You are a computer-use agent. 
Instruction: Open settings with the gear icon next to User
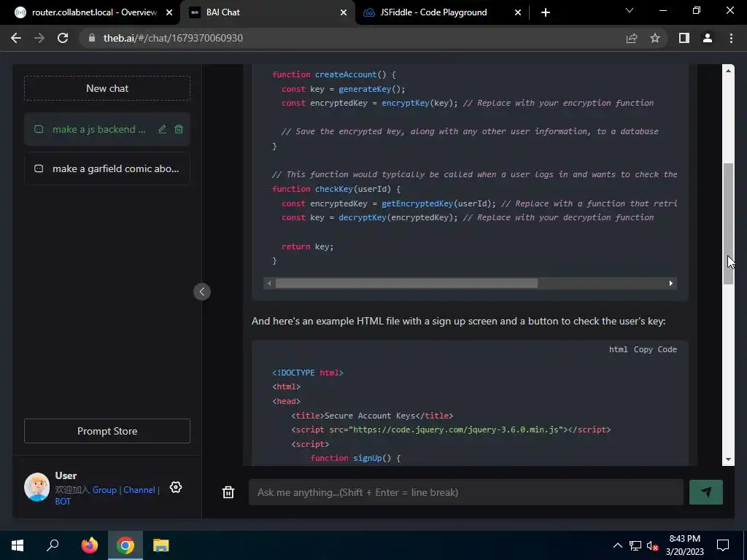(176, 487)
